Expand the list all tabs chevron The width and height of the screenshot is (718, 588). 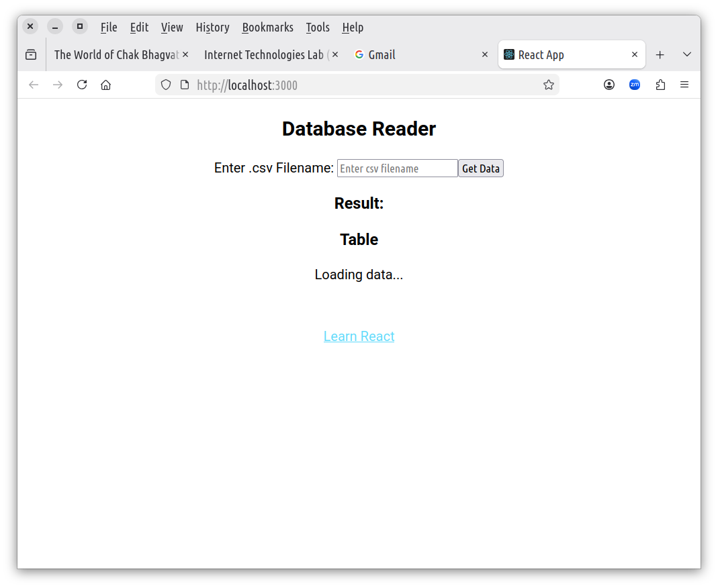pyautogui.click(x=686, y=55)
